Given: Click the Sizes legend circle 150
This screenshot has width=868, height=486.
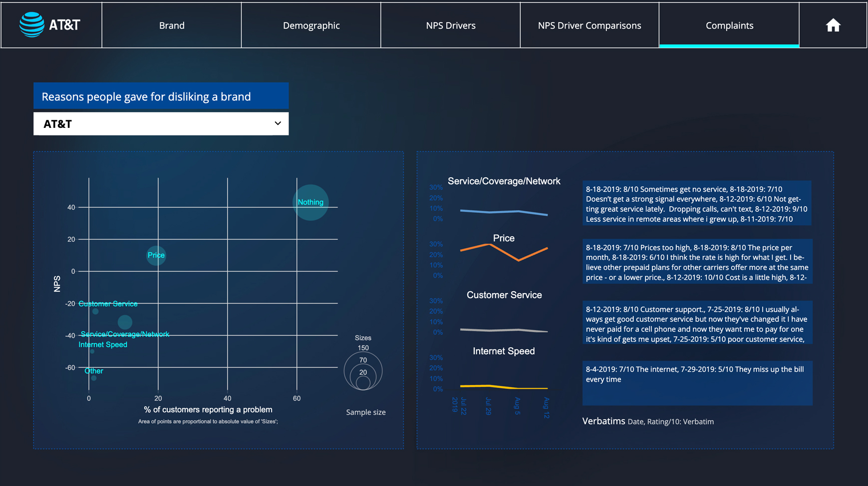Looking at the screenshot, I should pos(363,371).
